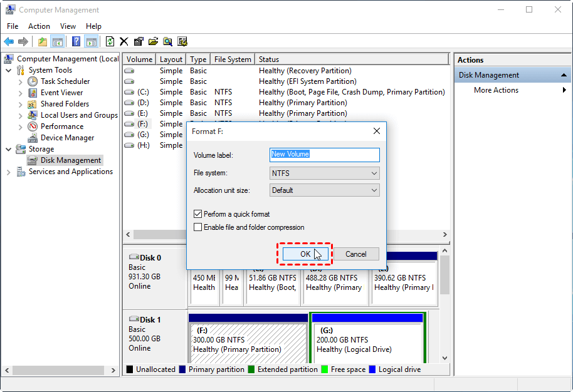Screen dimensions: 573x392
Task: Collapse the Disk Management actions section arrow
Action: (564, 75)
